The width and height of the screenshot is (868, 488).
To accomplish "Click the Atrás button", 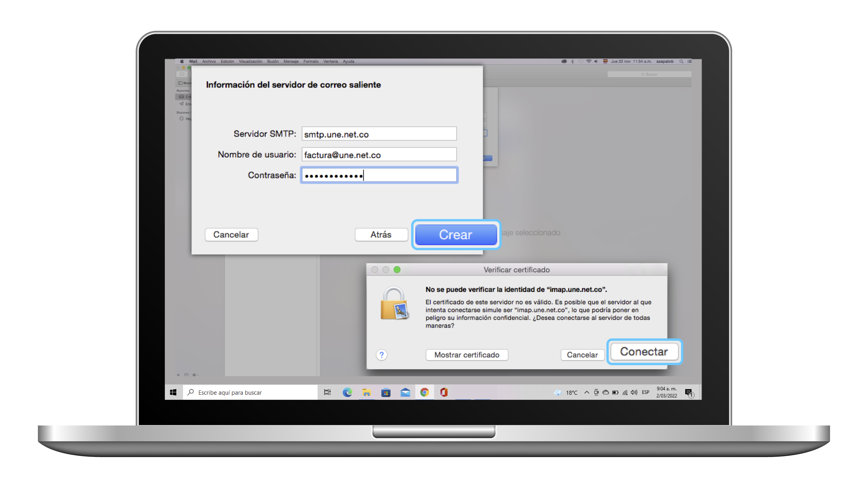I will tap(381, 234).
